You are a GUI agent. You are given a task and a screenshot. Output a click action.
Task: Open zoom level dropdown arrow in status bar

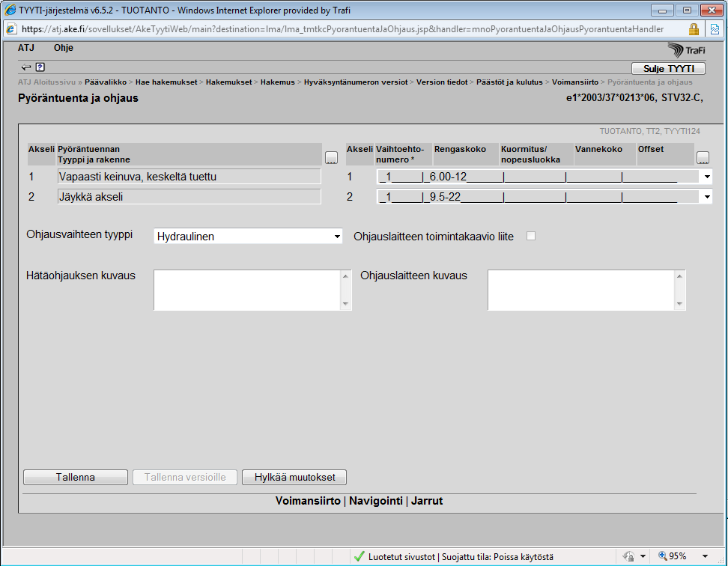[705, 556]
